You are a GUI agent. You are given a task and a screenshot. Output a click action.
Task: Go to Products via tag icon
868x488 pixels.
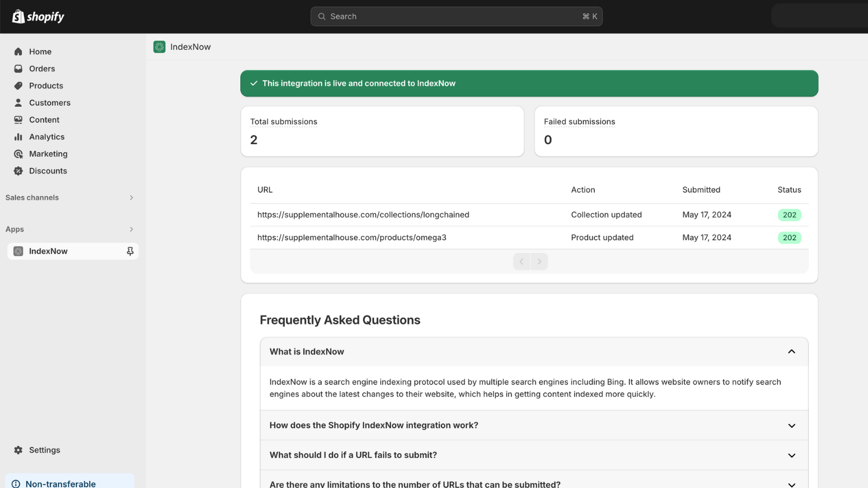[18, 86]
